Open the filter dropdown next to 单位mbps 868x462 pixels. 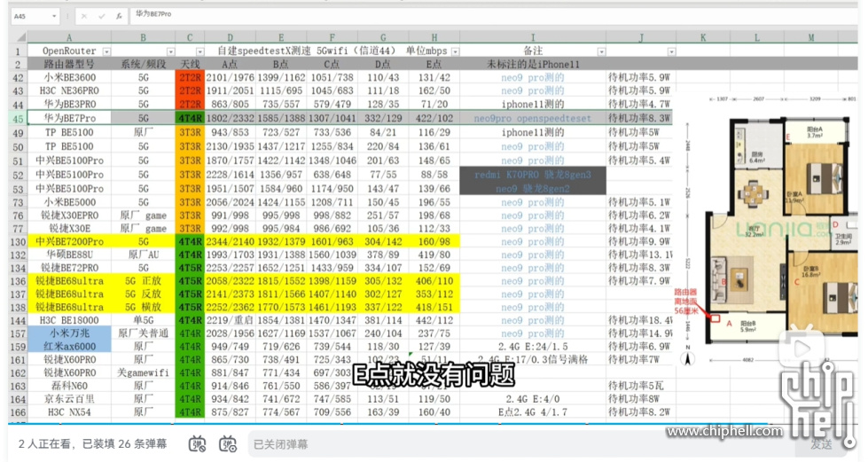point(455,51)
